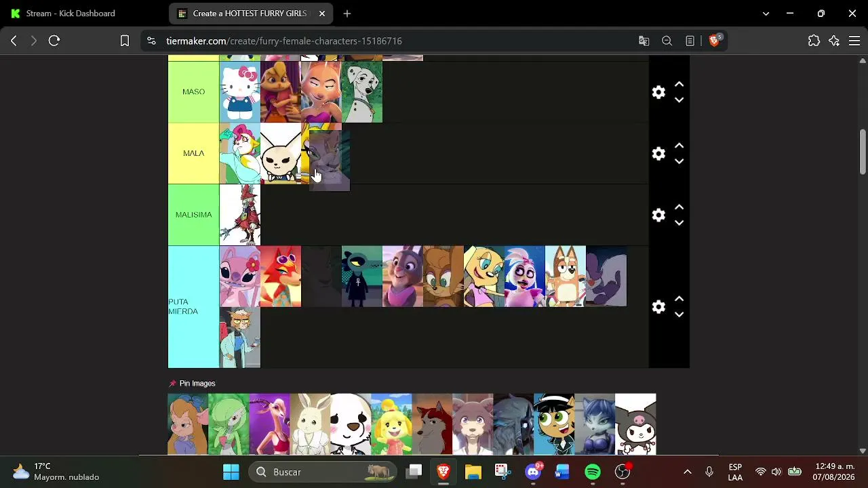Open Brave Shields panel
This screenshot has height=488, width=868.
pyautogui.click(x=715, y=41)
